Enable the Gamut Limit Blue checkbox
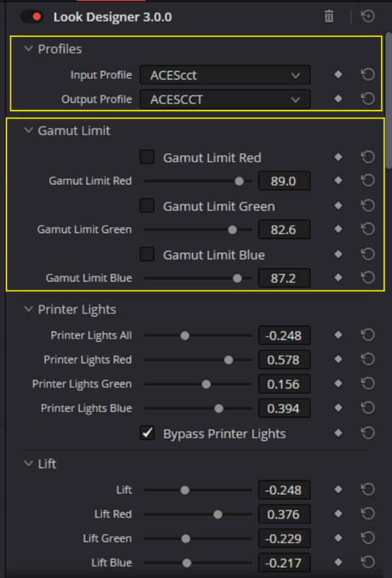The height and width of the screenshot is (578, 392). pos(147,255)
